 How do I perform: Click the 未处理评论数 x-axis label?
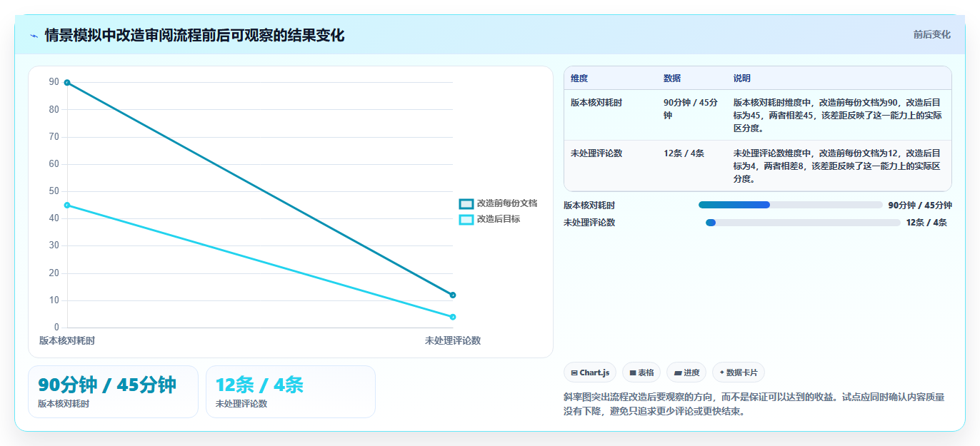click(x=453, y=341)
